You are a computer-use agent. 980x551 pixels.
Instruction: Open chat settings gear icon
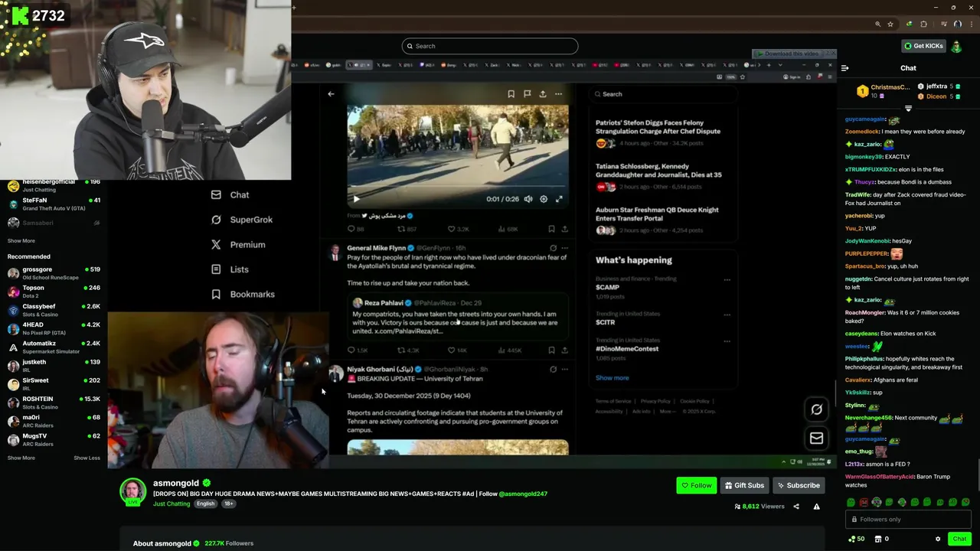point(938,539)
